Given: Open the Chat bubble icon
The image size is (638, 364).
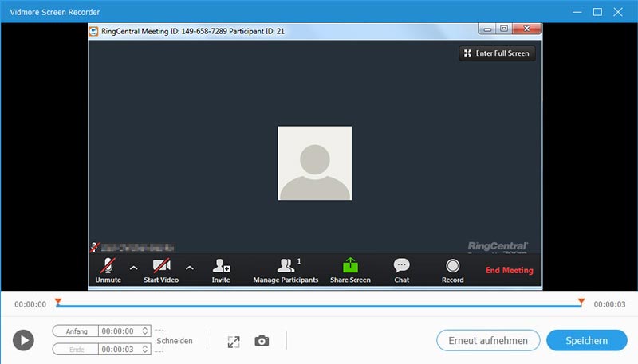Looking at the screenshot, I should [402, 270].
